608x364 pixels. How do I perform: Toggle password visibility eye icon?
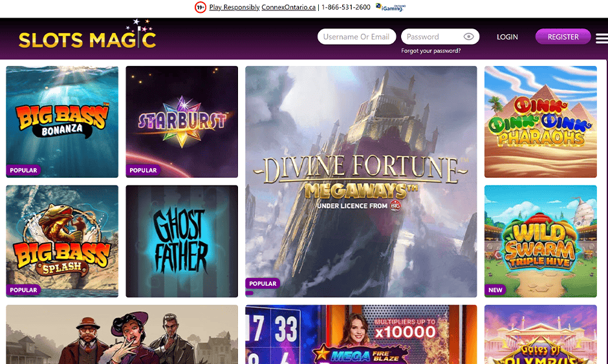point(468,37)
